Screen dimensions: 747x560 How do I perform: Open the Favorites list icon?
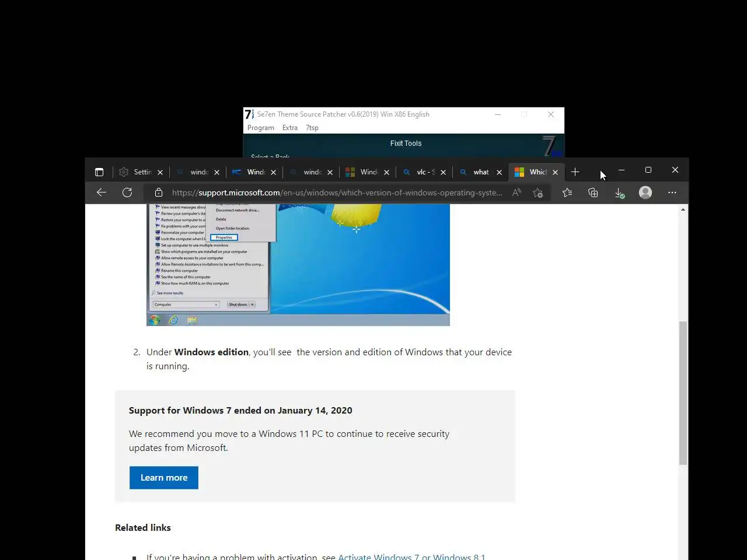(567, 192)
